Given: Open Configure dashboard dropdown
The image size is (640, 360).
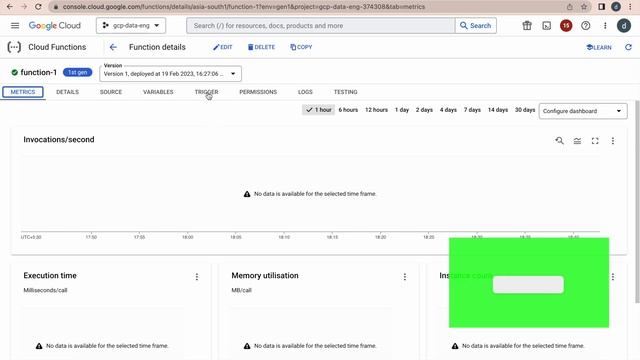Looking at the screenshot, I should coord(583,111).
